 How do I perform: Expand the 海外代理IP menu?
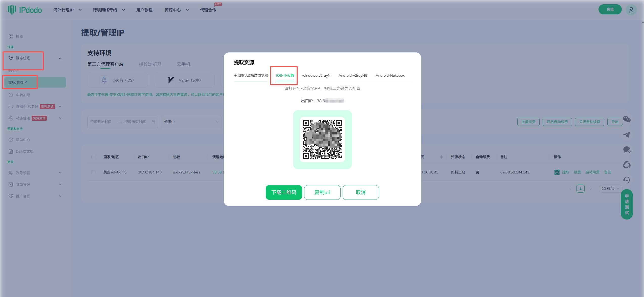pos(67,10)
